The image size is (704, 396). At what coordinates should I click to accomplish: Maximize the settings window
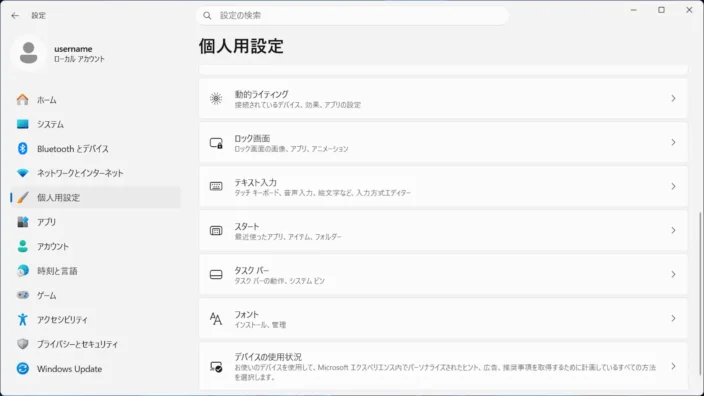point(661,10)
